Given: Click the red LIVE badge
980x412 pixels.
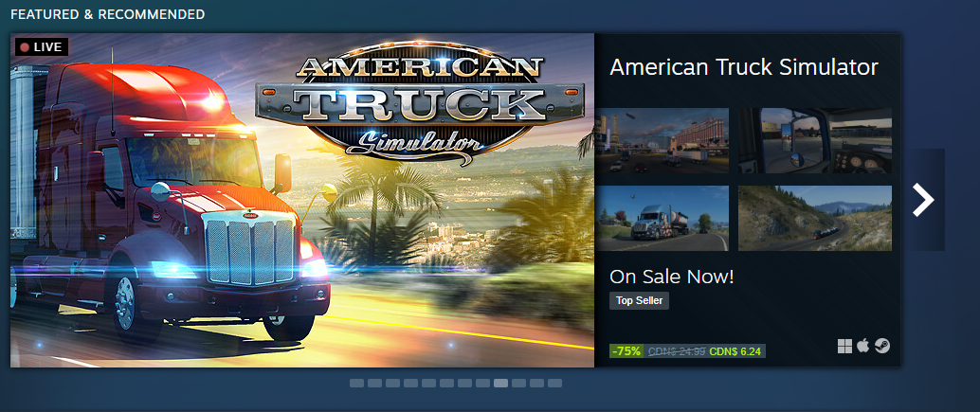Looking at the screenshot, I should click(41, 46).
